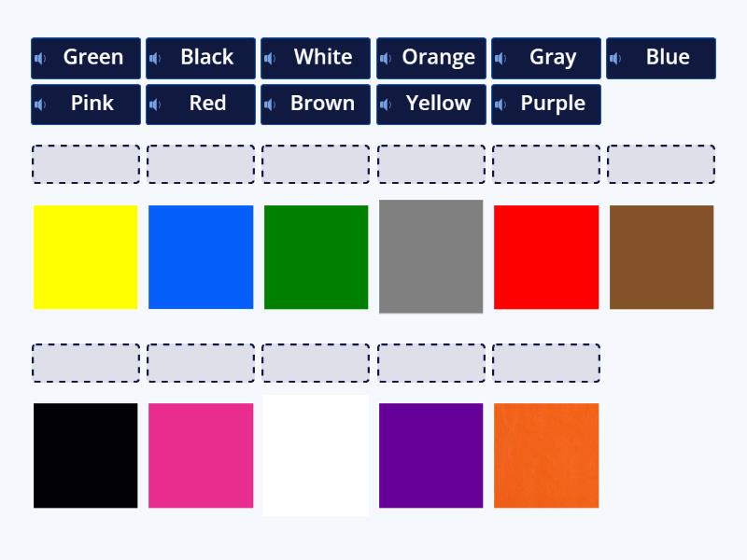Viewport: 747px width, 560px height.
Task: Click the pink color square
Action: point(201,455)
